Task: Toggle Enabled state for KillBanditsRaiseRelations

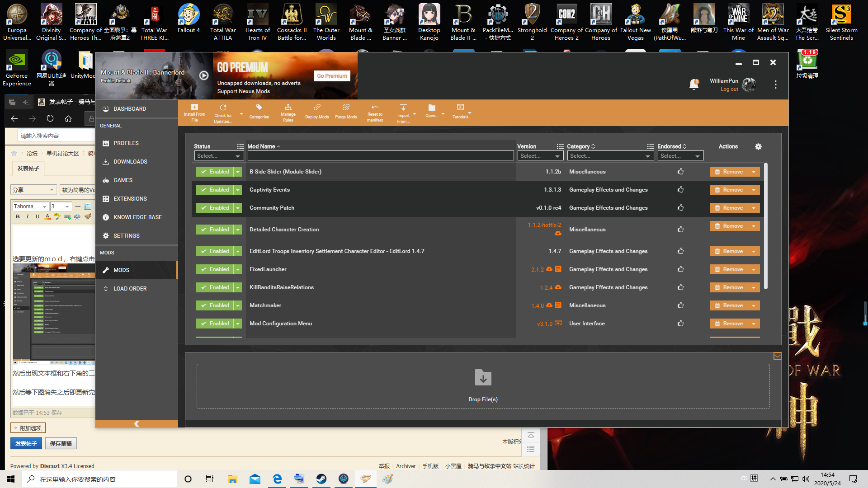Action: (215, 287)
